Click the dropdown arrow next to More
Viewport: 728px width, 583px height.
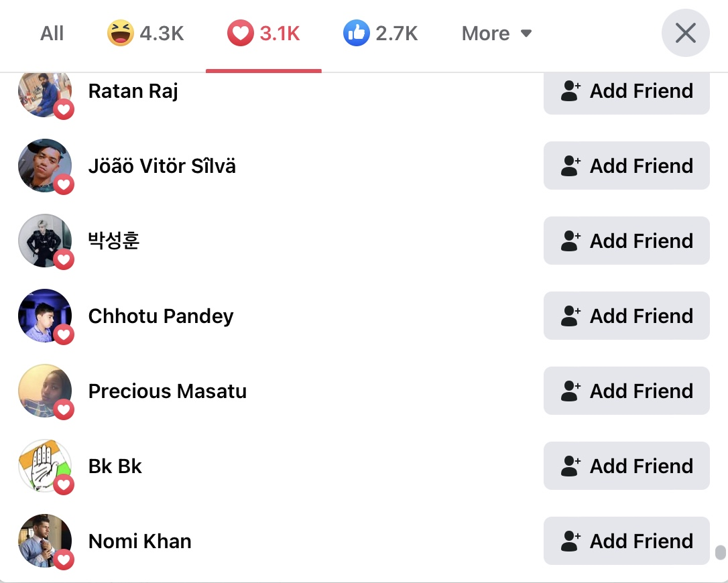[x=526, y=34]
